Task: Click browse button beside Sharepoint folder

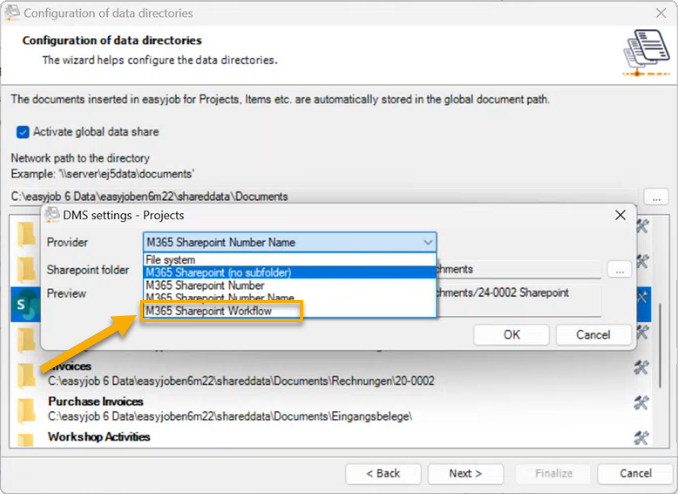Action: point(617,269)
